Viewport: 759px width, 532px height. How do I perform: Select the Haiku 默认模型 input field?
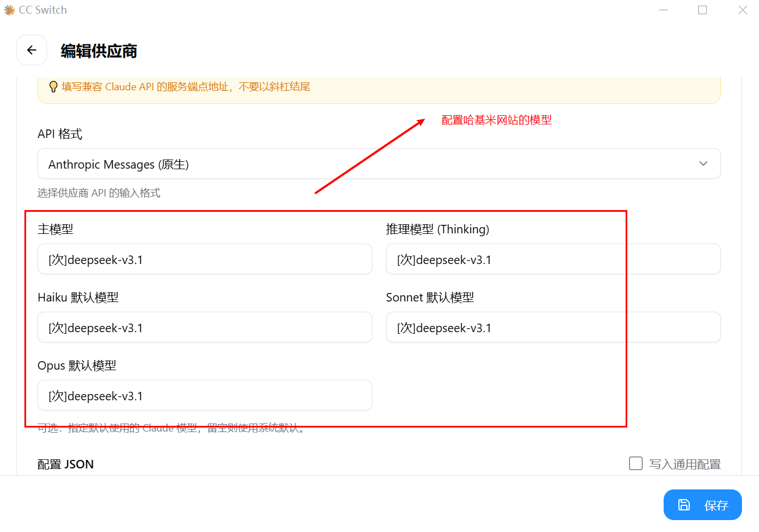205,327
